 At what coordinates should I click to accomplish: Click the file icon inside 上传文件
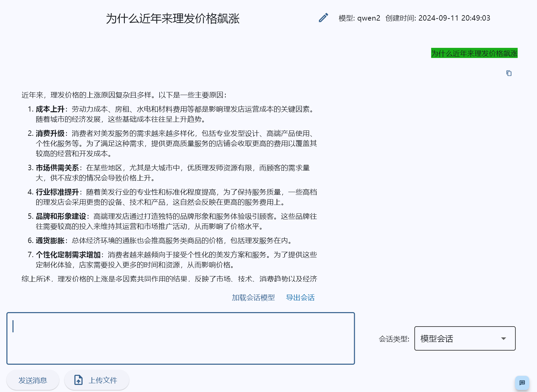78,380
